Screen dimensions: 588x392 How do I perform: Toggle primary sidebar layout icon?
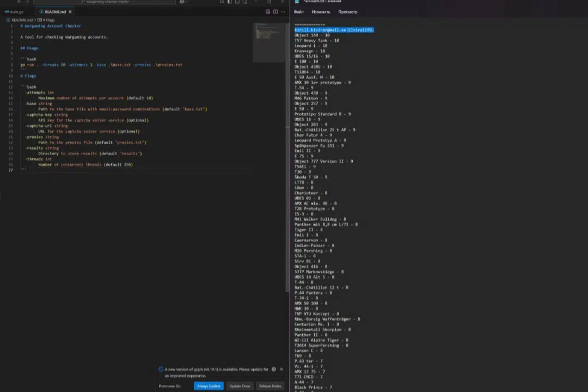(x=230, y=2)
